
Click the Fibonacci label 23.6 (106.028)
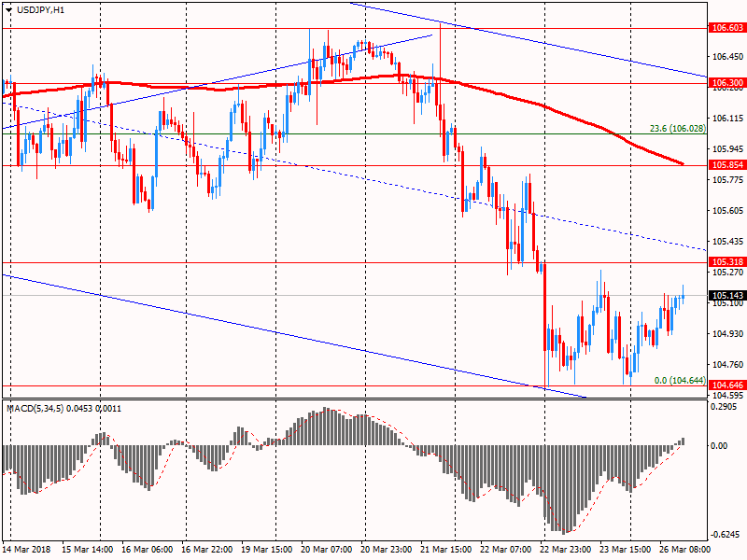678,129
